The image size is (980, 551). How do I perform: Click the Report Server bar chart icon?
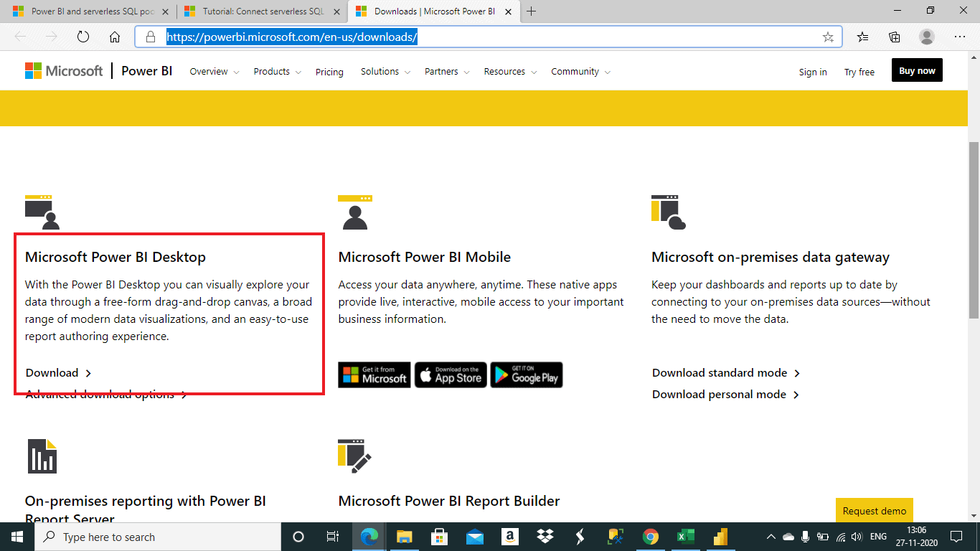click(x=42, y=456)
